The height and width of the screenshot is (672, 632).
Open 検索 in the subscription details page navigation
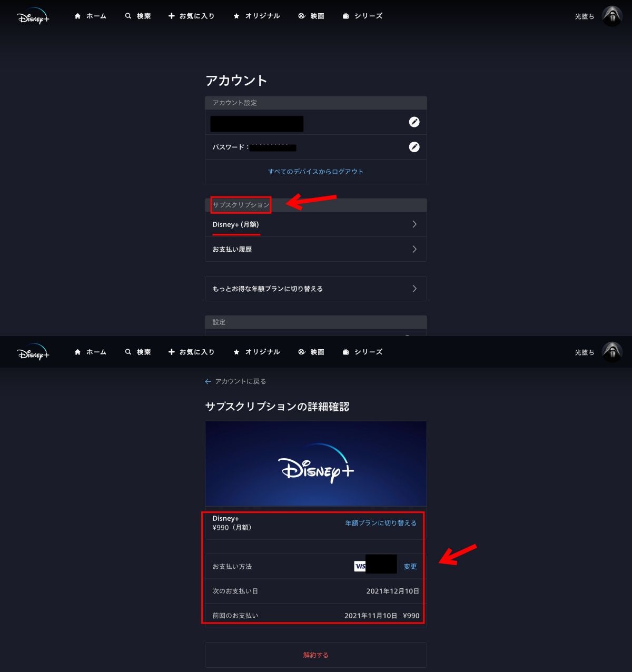pos(138,352)
